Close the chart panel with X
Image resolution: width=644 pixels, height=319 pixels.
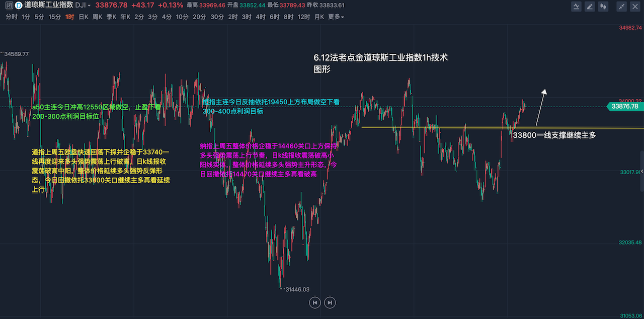point(635,7)
